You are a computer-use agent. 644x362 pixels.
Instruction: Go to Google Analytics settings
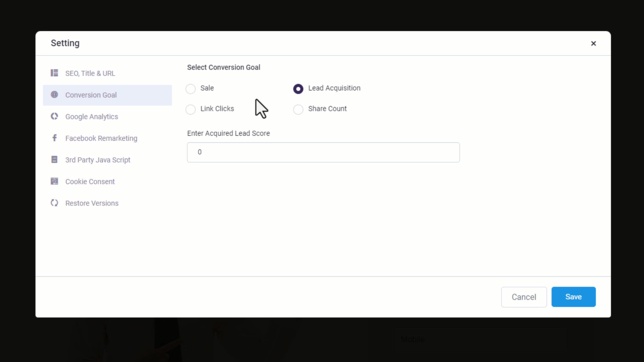coord(108,117)
